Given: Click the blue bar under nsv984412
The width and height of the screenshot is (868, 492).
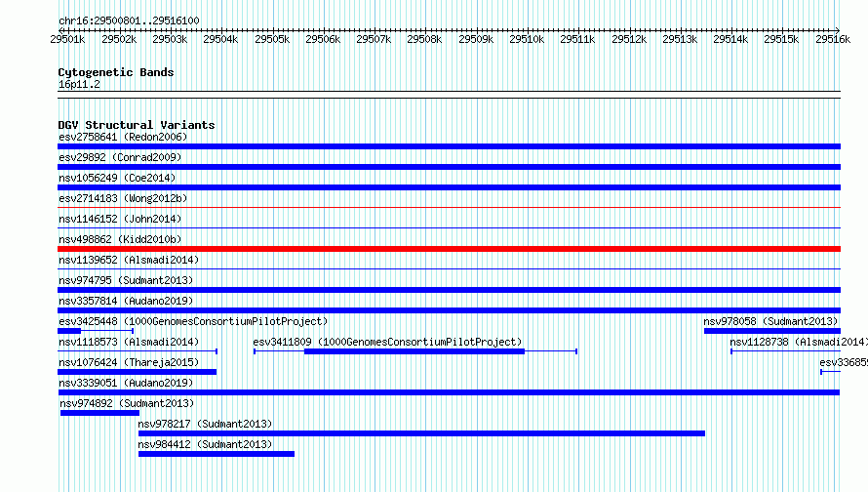Looking at the screenshot, I should [x=217, y=454].
